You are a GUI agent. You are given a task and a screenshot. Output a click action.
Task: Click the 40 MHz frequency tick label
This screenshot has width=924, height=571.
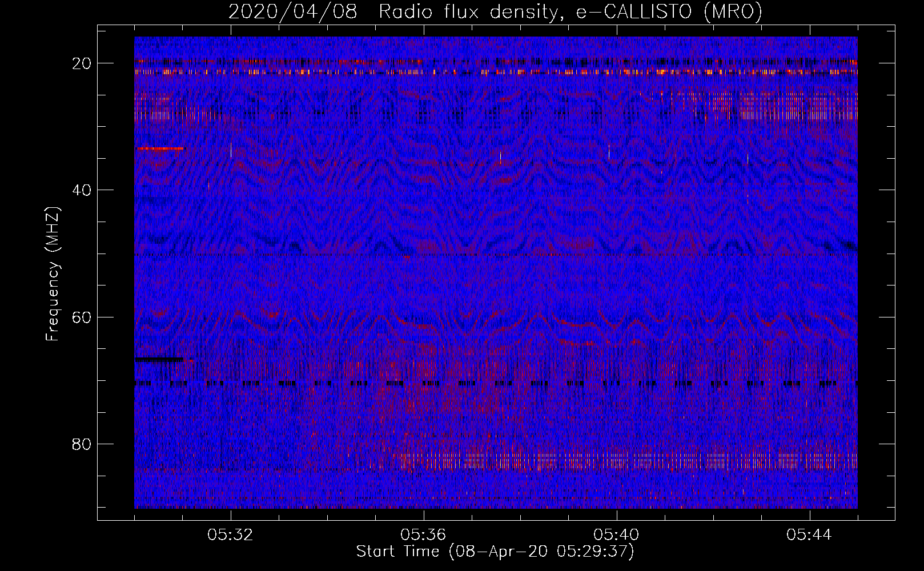(82, 190)
